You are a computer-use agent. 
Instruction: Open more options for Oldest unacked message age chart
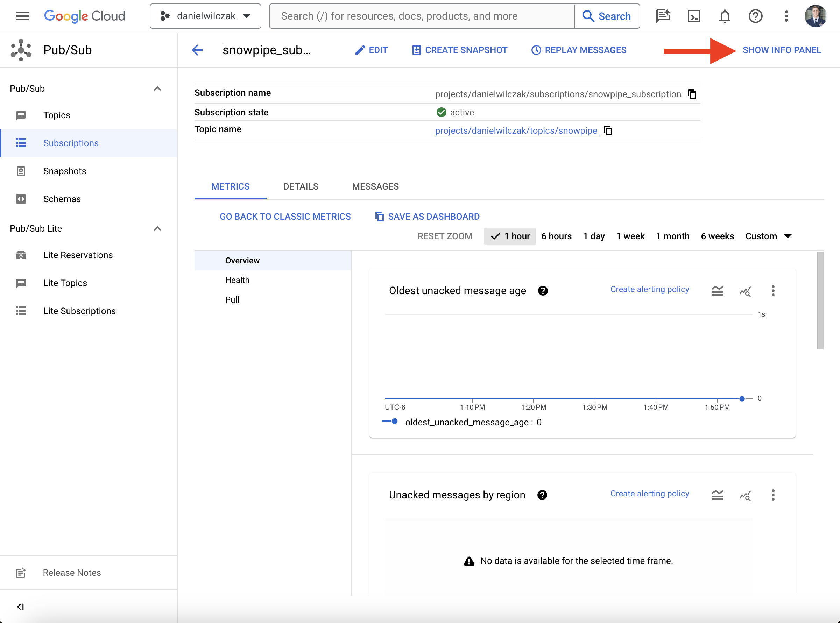773,291
